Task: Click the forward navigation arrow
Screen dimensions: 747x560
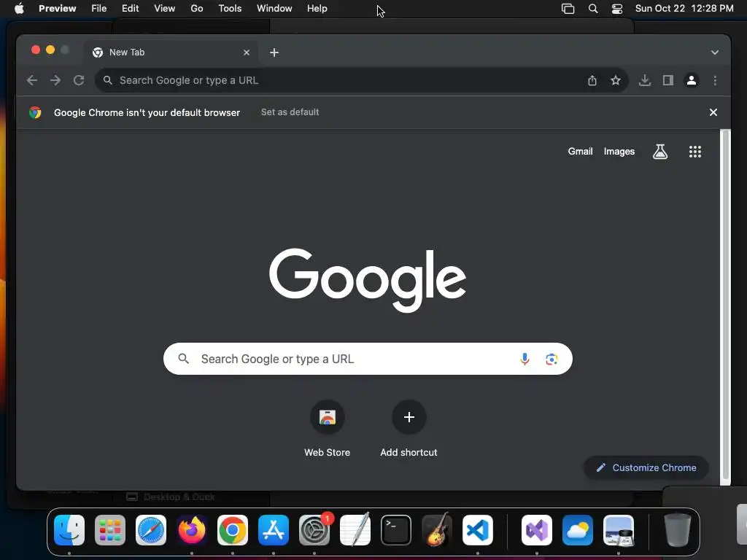Action: pyautogui.click(x=55, y=80)
